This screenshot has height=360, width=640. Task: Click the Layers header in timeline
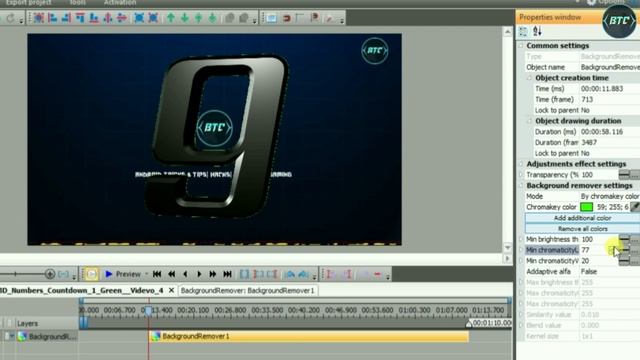[x=28, y=323]
